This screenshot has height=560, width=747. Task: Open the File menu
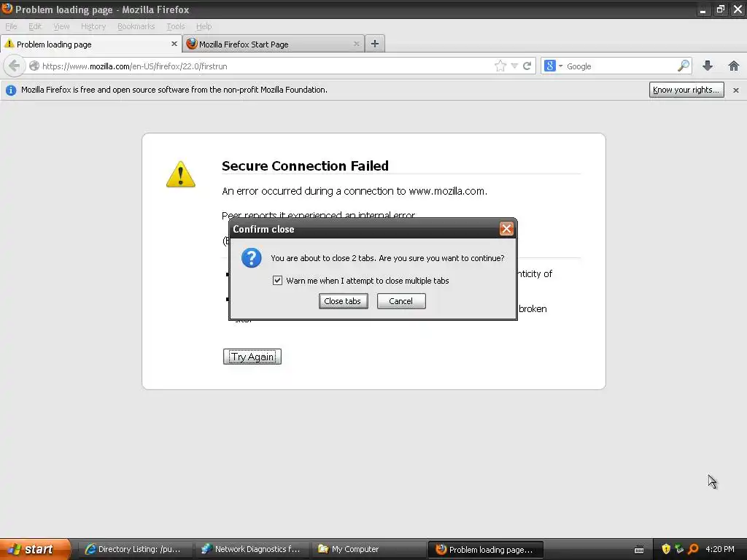pos(11,26)
